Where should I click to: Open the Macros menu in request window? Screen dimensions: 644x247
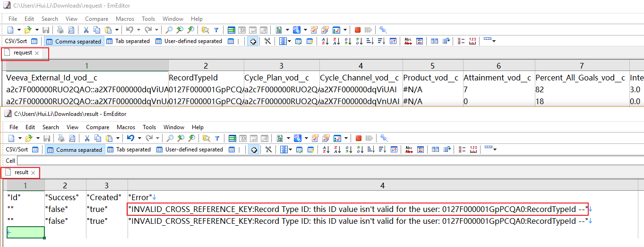click(125, 19)
